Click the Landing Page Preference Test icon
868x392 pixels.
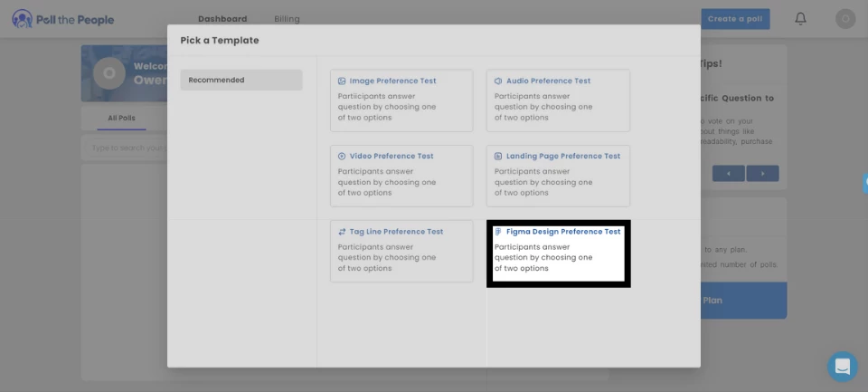(x=498, y=157)
